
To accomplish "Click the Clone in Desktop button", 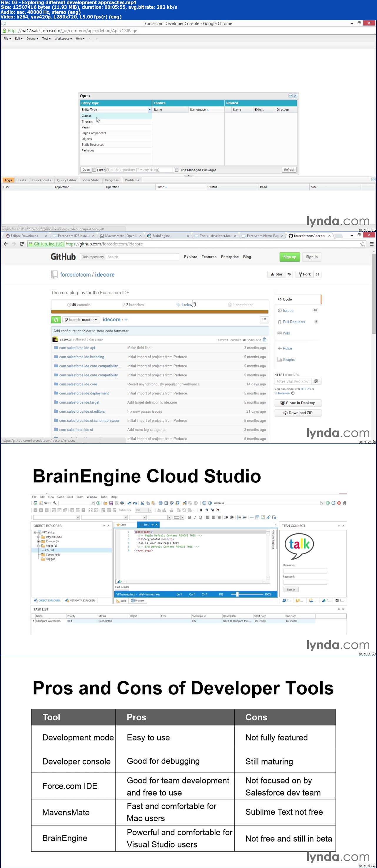I will pos(298,403).
